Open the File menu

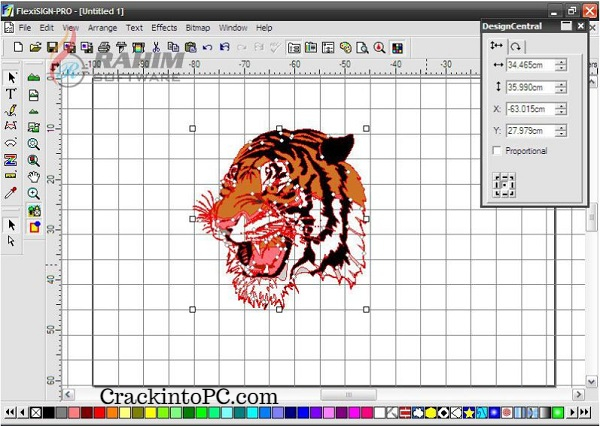tap(24, 28)
